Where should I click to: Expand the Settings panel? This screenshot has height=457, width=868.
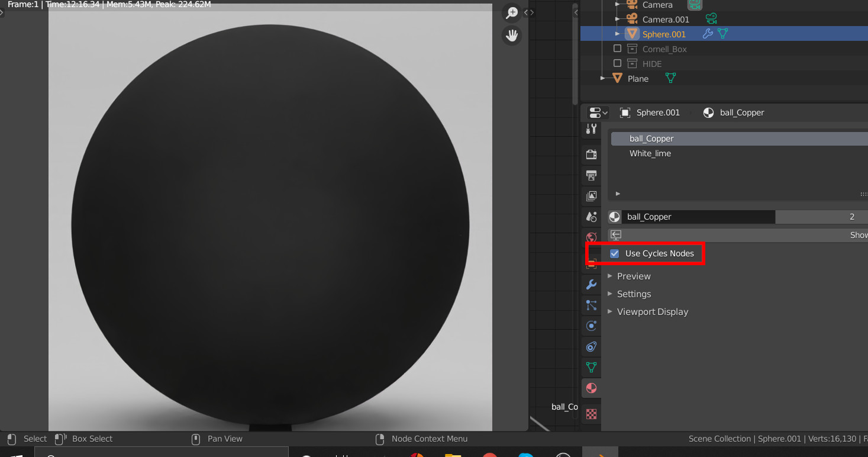(x=633, y=294)
